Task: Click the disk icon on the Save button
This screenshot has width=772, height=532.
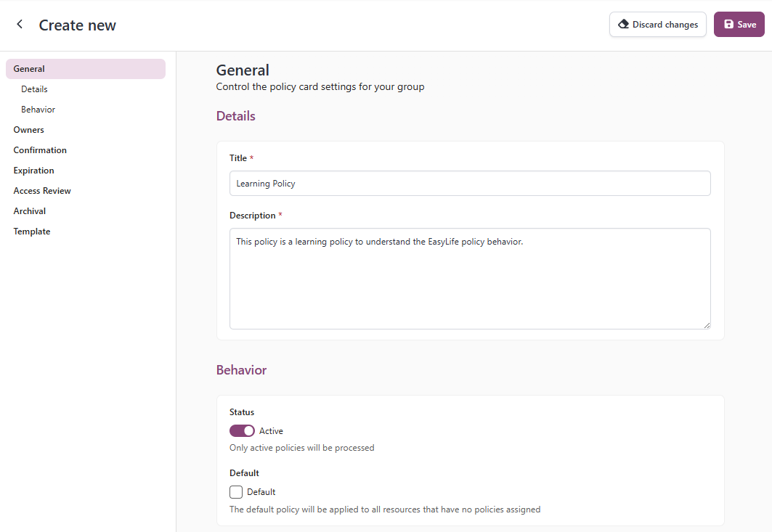Action: point(726,24)
